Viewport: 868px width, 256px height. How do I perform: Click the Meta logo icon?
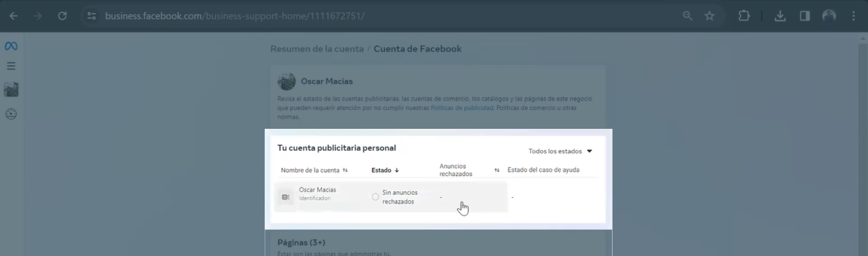tap(11, 46)
